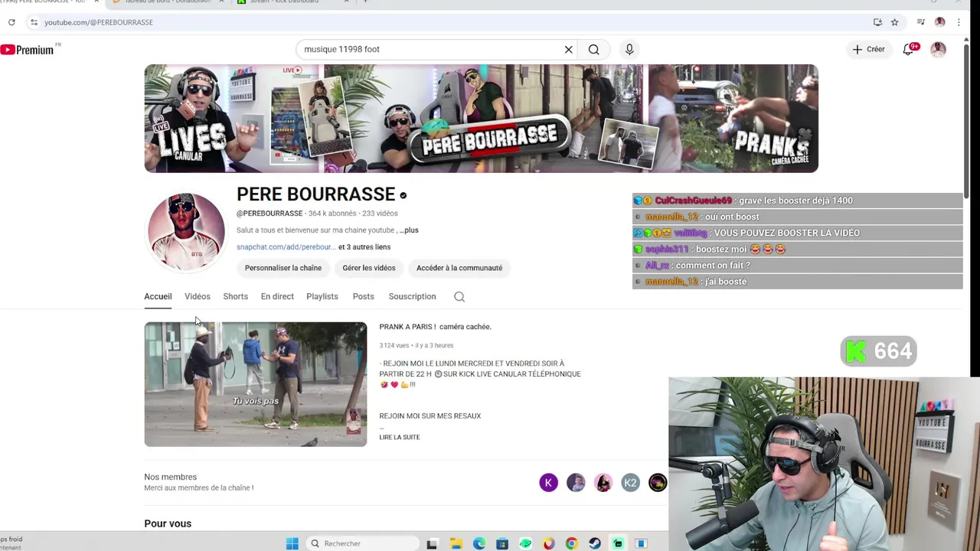Open the second member avatar after K
The height and width of the screenshot is (551, 980).
point(576,482)
